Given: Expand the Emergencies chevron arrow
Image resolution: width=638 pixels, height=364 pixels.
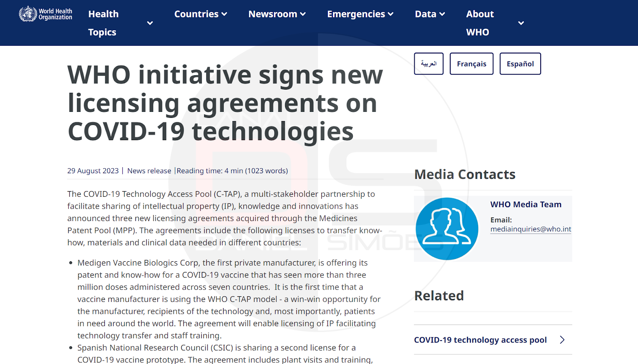Looking at the screenshot, I should point(391,14).
